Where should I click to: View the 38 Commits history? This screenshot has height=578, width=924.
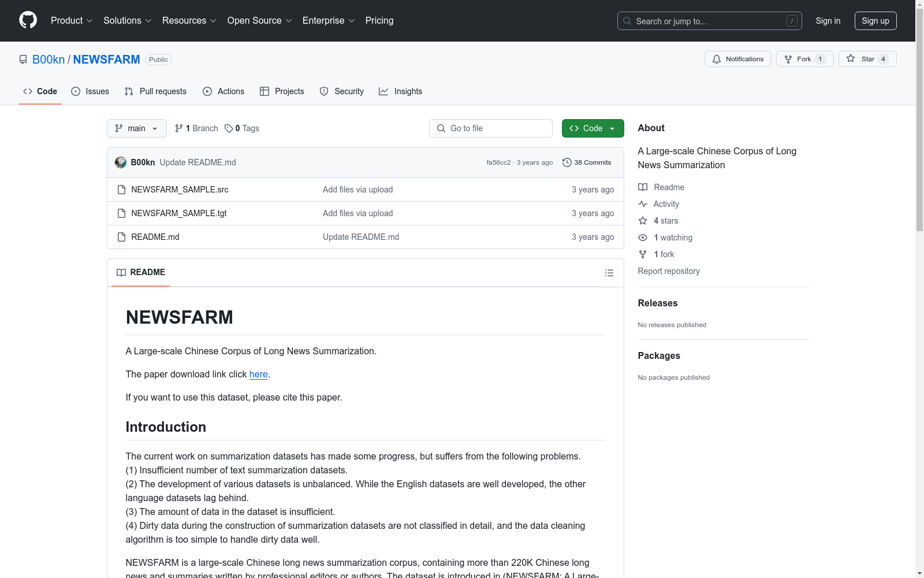(587, 162)
